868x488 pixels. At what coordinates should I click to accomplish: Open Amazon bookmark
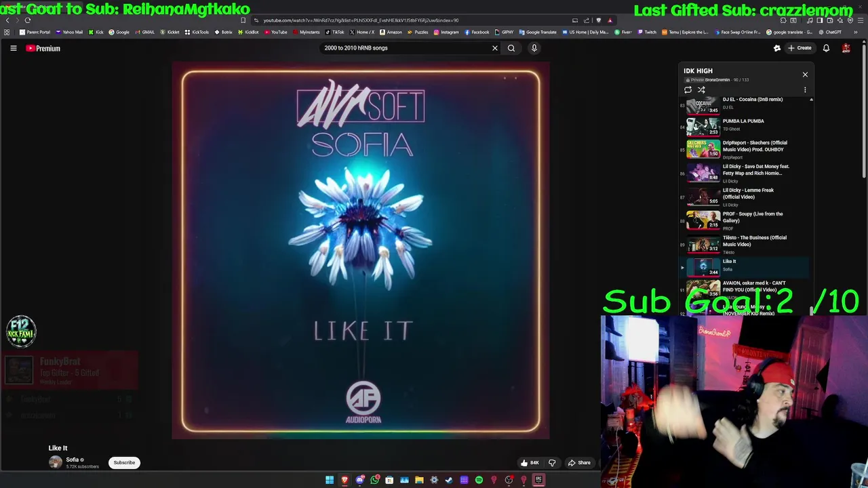pyautogui.click(x=391, y=32)
